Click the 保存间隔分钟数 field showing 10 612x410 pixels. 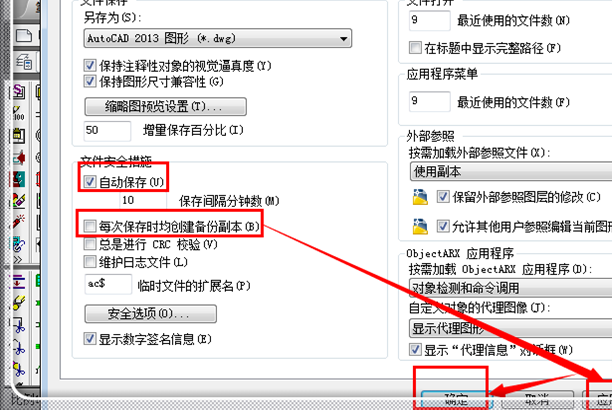click(143, 200)
